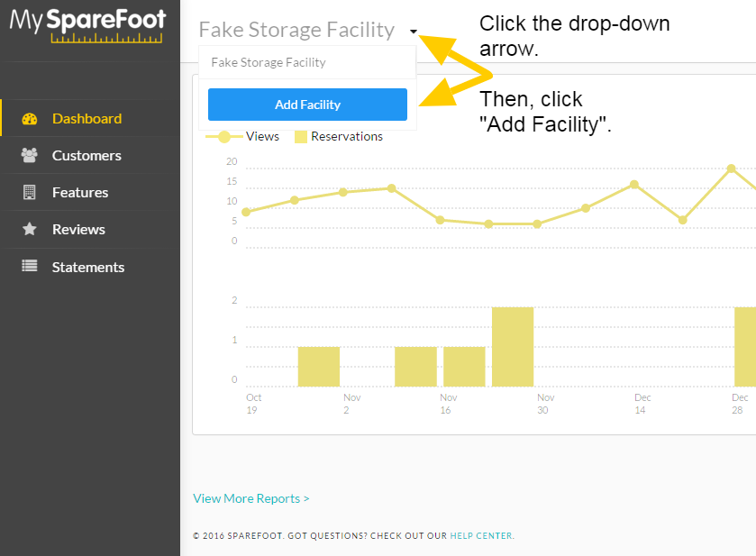Screen dimensions: 756x556
Task: Toggle the Reservations legend swatch
Action: (301, 137)
